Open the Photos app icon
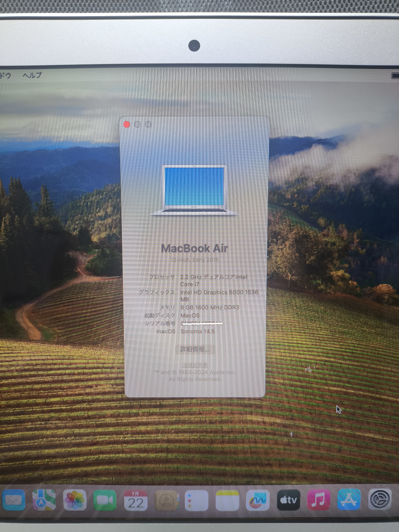Image resolution: width=399 pixels, height=532 pixels. point(74,500)
